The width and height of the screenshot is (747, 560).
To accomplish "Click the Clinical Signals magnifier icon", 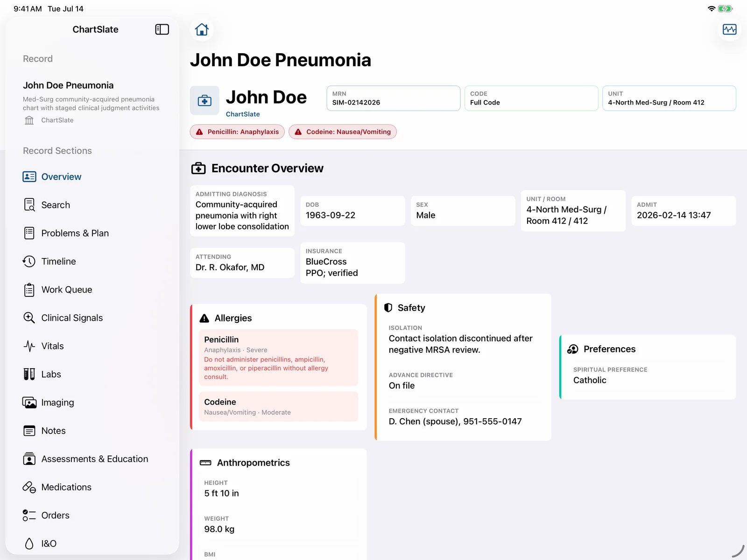I will coord(29,318).
